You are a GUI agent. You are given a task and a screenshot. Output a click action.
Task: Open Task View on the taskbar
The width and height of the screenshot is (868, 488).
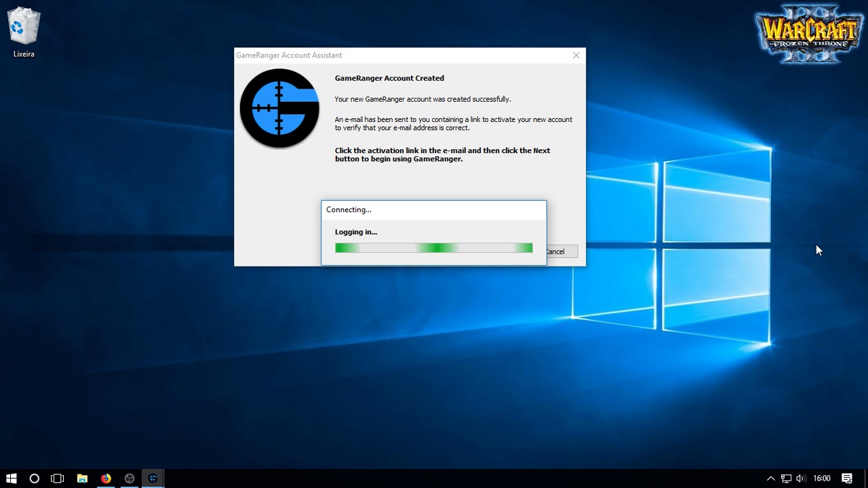click(x=58, y=479)
